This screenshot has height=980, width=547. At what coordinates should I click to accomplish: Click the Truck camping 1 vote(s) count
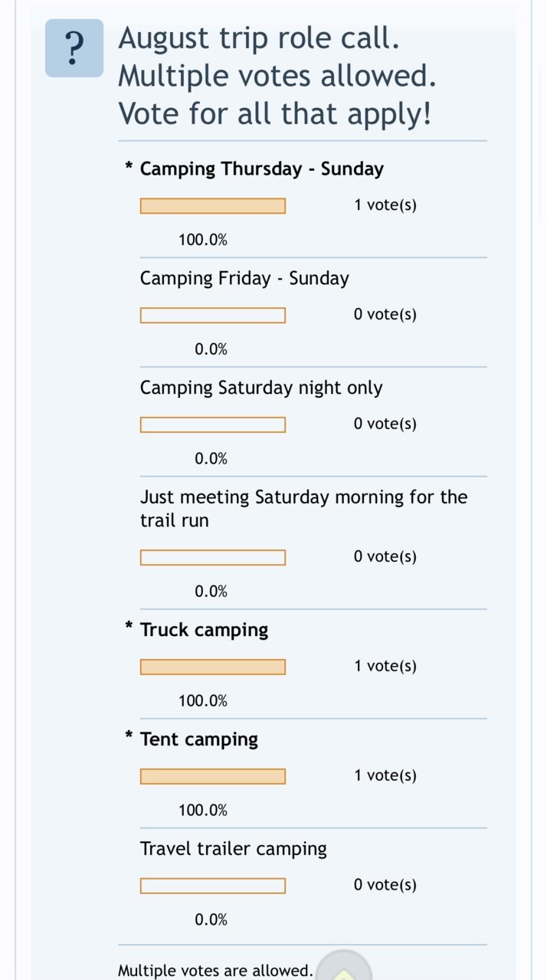click(385, 666)
